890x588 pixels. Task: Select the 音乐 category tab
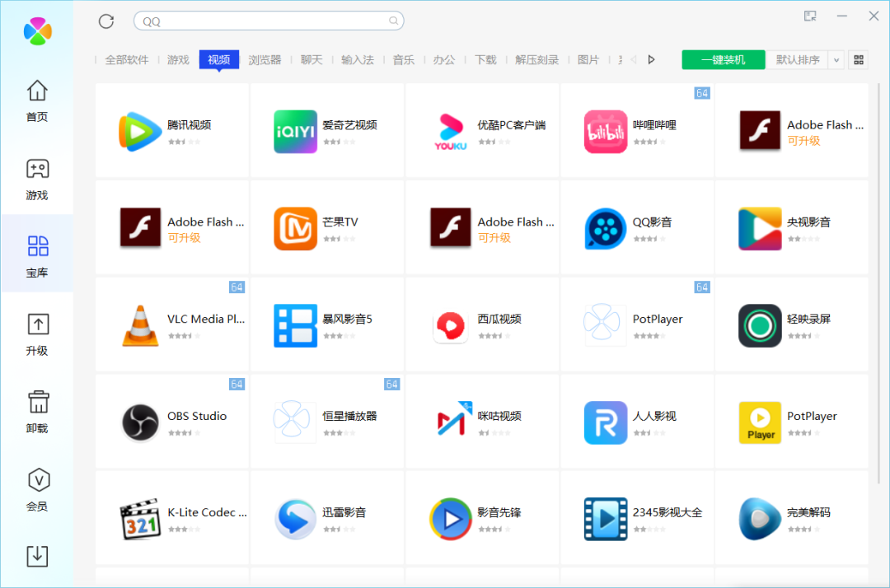click(404, 59)
